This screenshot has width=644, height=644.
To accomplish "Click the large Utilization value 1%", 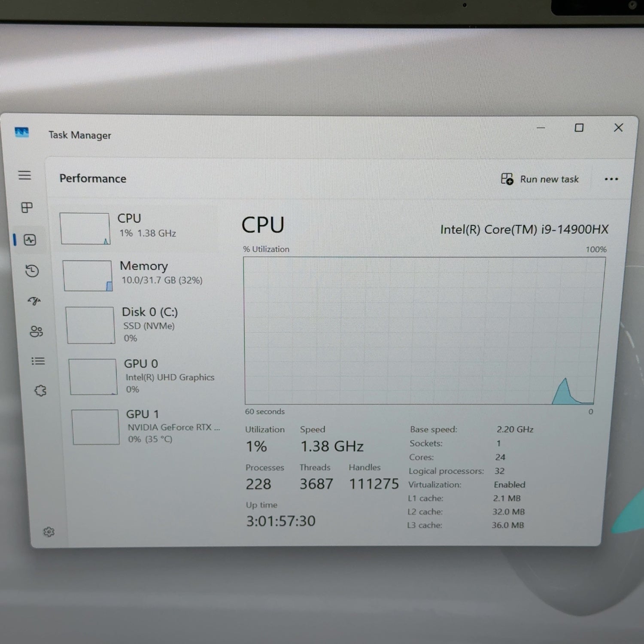I will pyautogui.click(x=256, y=447).
